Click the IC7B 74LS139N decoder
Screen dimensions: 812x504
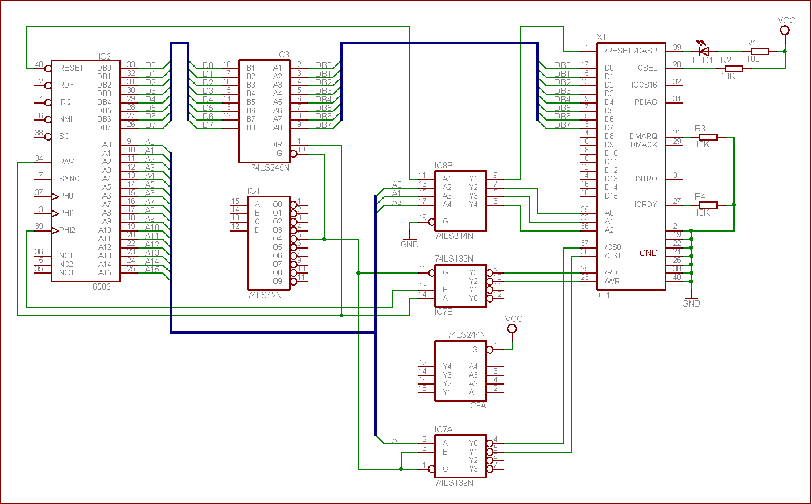tap(460, 286)
